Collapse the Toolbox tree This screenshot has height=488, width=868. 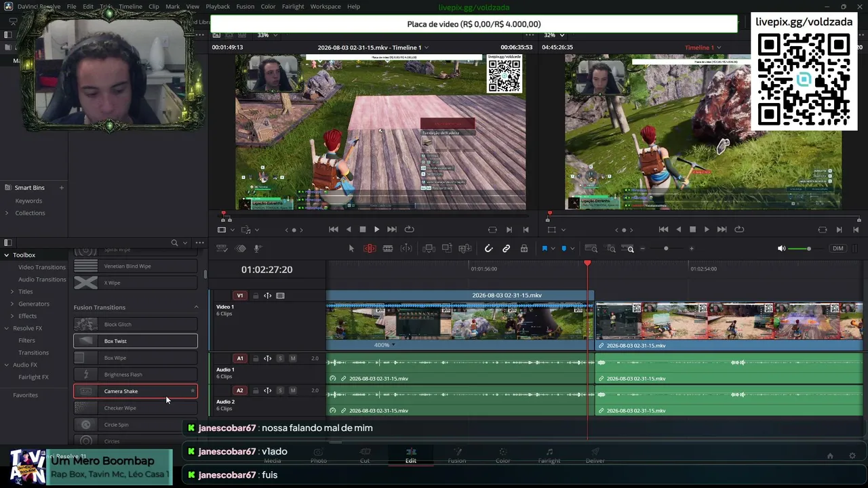pyautogui.click(x=6, y=256)
